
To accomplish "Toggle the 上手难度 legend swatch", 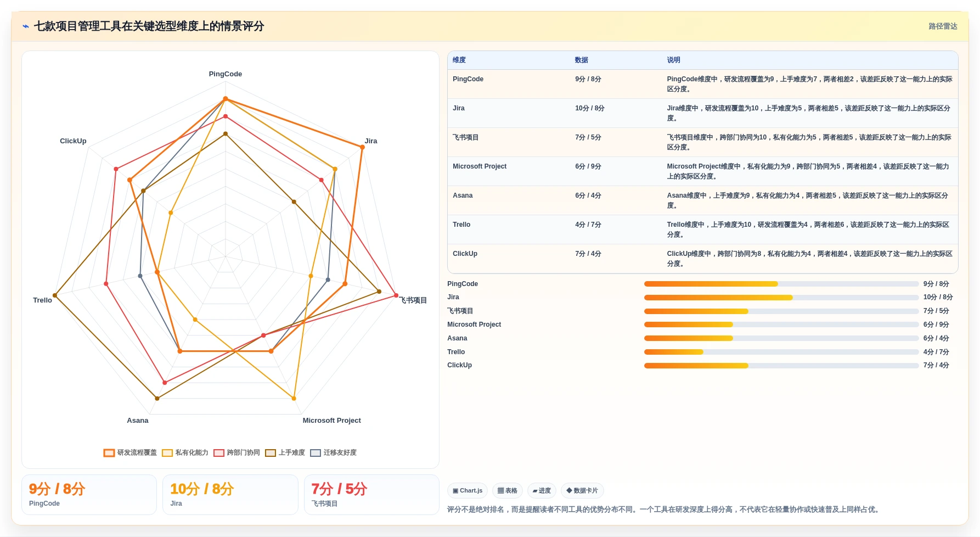I will pyautogui.click(x=271, y=453).
